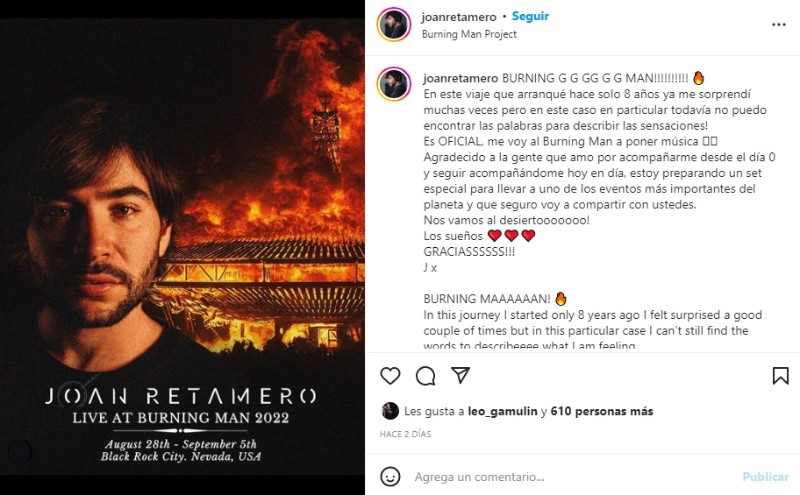800x495 pixels.
Task: Click the header joanretamero profile avatar
Action: click(394, 24)
